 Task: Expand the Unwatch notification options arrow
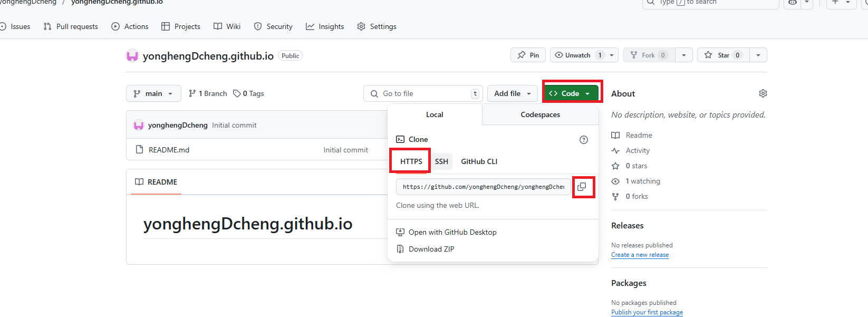pyautogui.click(x=612, y=55)
